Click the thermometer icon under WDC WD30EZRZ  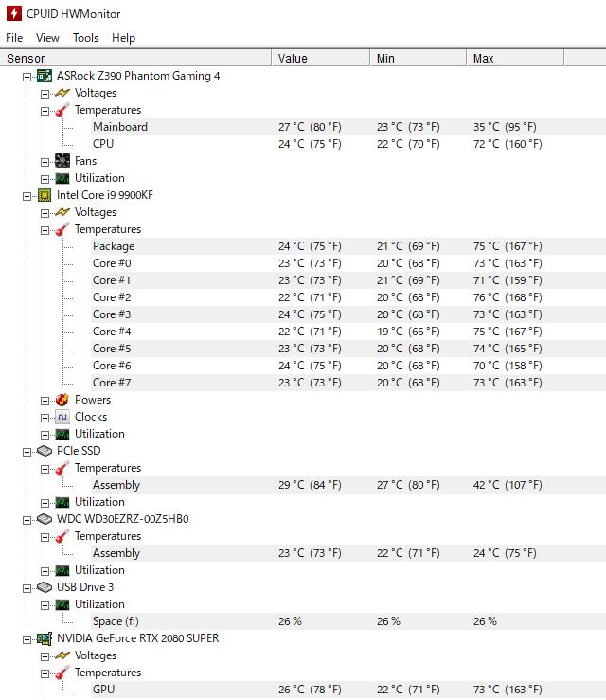pos(62,536)
